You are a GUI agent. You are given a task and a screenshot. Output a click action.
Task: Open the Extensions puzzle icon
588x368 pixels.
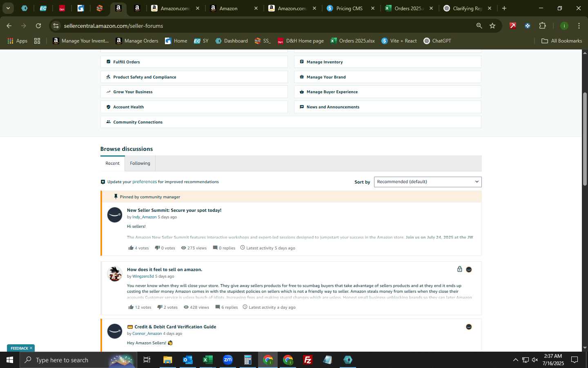542,26
